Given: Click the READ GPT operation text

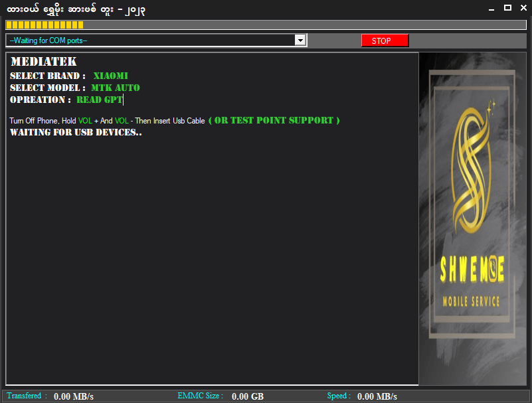Looking at the screenshot, I should (x=100, y=100).
